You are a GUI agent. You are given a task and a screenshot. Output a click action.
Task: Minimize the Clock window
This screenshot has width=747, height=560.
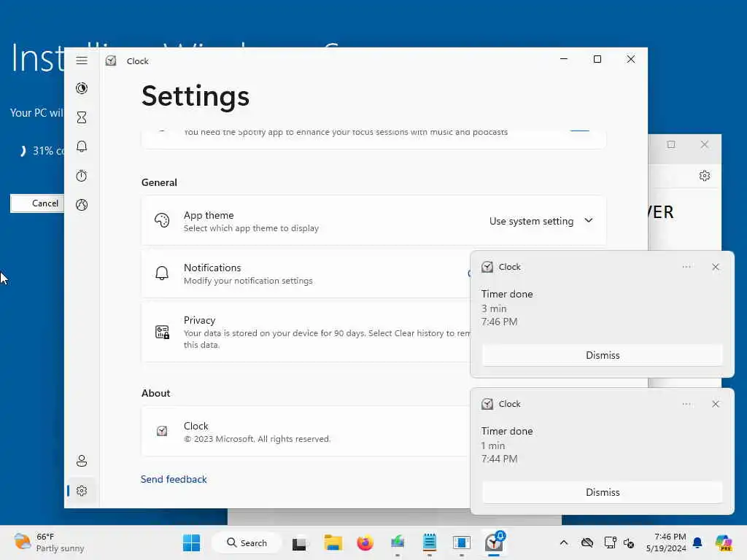pos(564,59)
